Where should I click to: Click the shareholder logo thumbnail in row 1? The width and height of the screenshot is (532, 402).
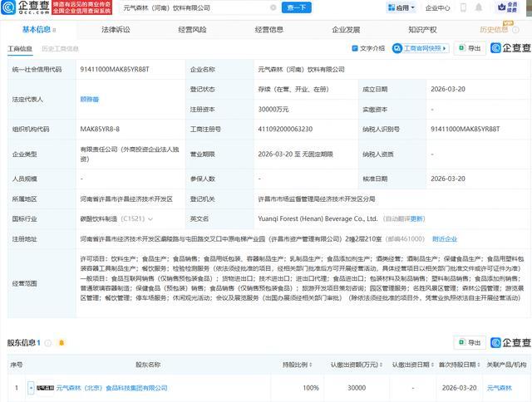[45, 388]
